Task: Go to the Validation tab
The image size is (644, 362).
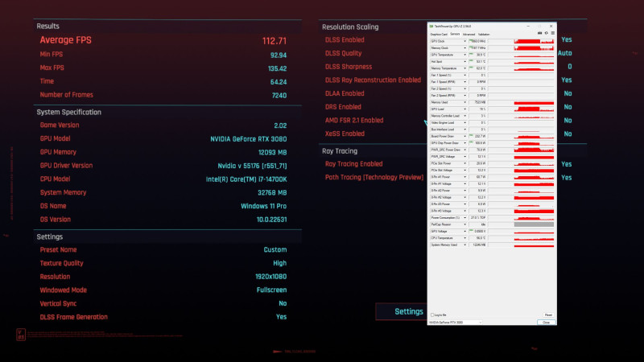Action: click(x=484, y=35)
